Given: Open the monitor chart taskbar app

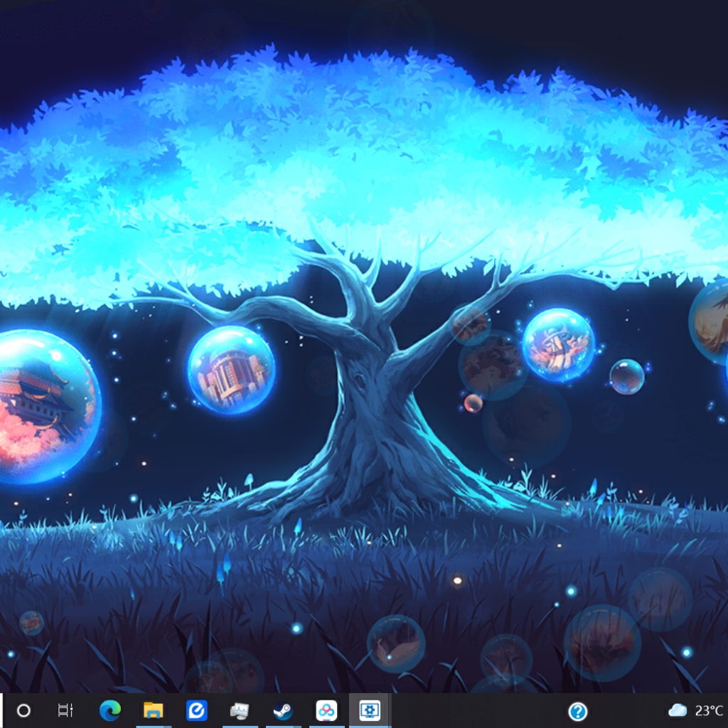Looking at the screenshot, I should 240,711.
